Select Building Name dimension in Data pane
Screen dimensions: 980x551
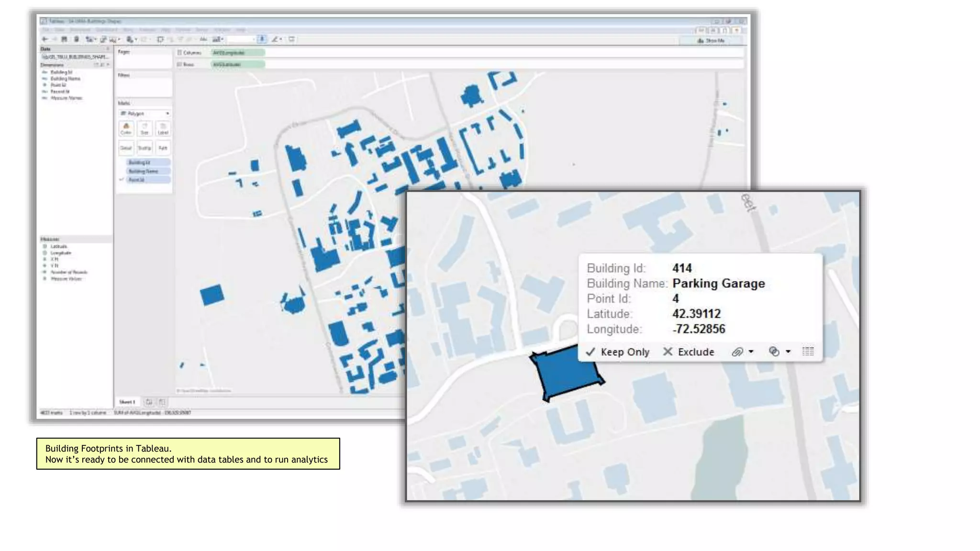point(65,78)
